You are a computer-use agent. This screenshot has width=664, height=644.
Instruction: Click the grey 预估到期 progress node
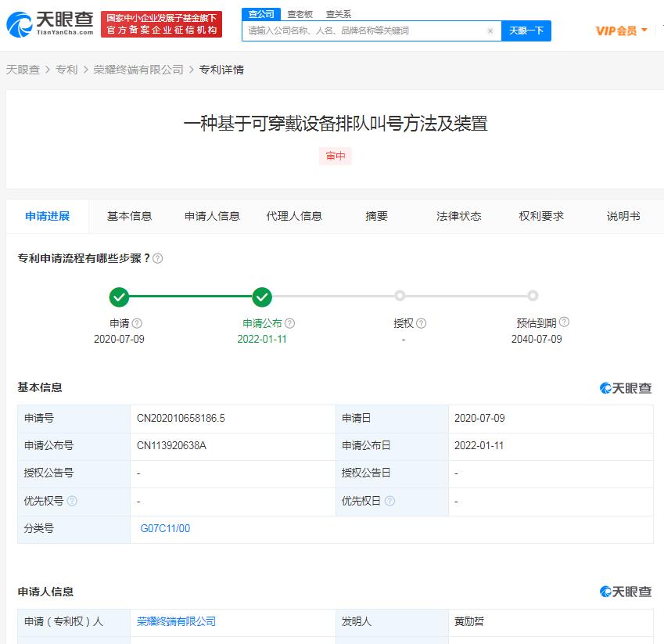[x=533, y=295]
